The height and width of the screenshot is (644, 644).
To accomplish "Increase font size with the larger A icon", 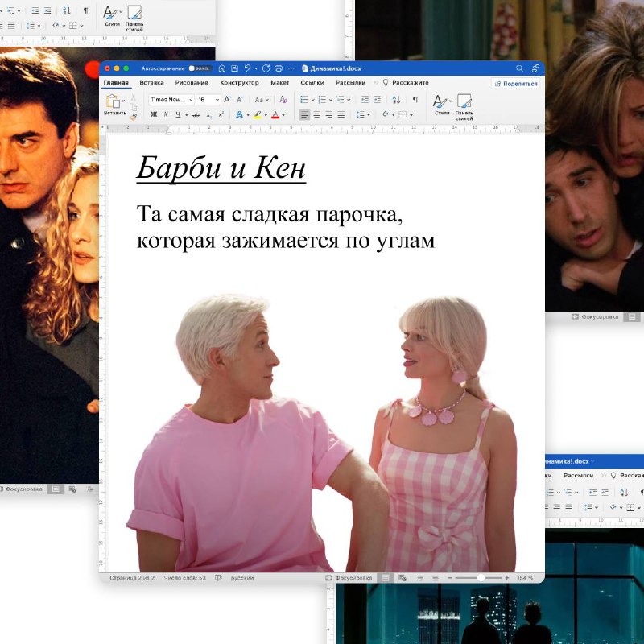I will click(227, 99).
